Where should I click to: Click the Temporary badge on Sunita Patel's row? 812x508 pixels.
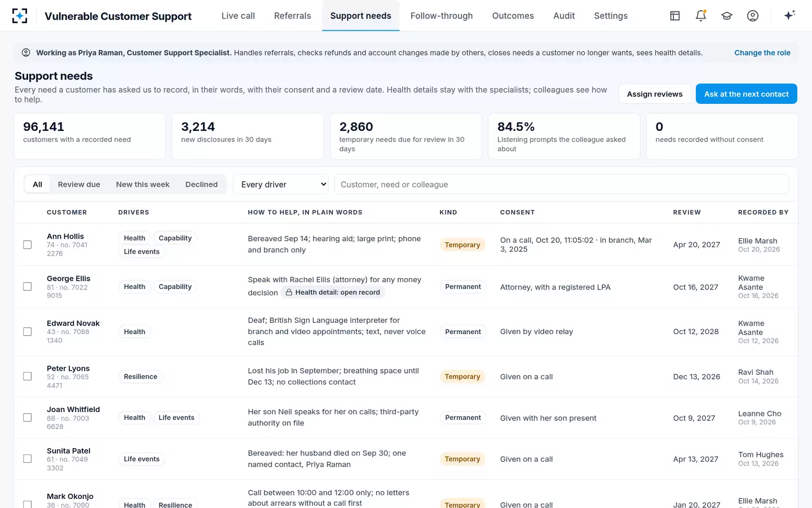coord(462,459)
